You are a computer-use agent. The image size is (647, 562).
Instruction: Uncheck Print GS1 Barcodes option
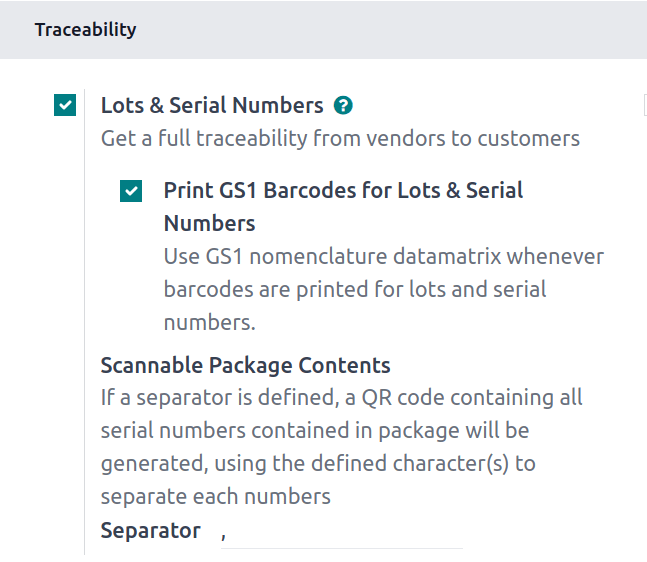130,190
